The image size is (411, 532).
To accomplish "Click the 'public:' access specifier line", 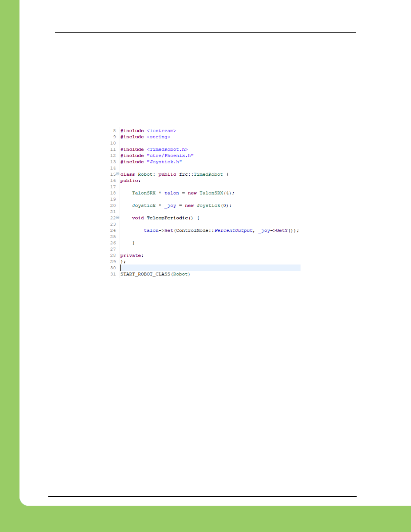I will (130, 181).
